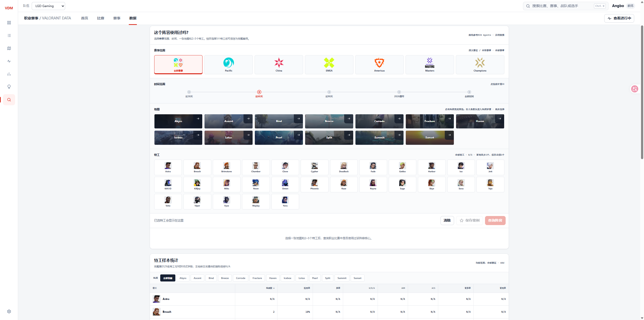Click the 清除 clear button

(447, 221)
